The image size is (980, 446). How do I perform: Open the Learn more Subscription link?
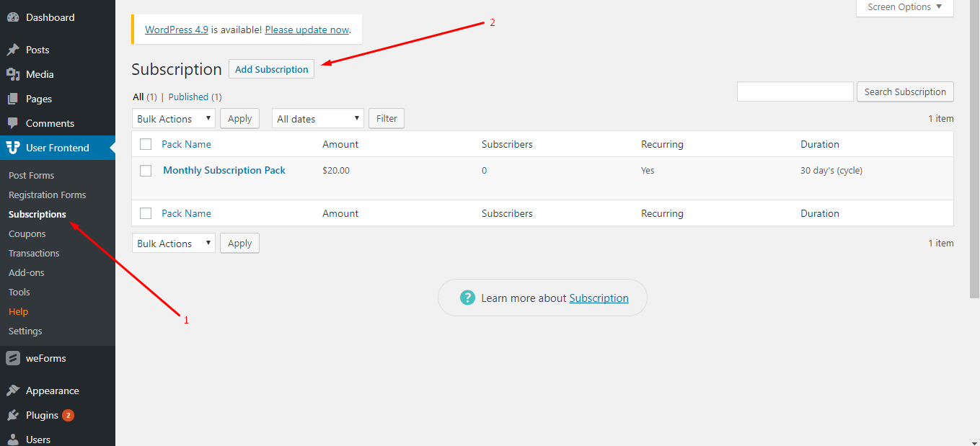pos(599,298)
